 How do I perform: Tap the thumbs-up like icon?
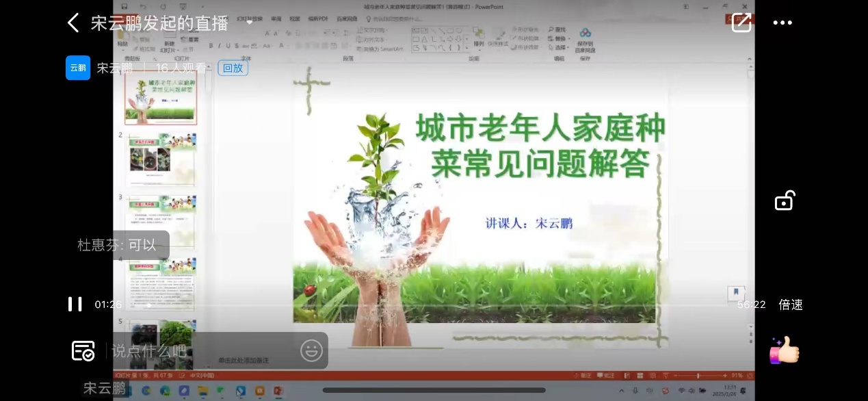[x=784, y=350]
